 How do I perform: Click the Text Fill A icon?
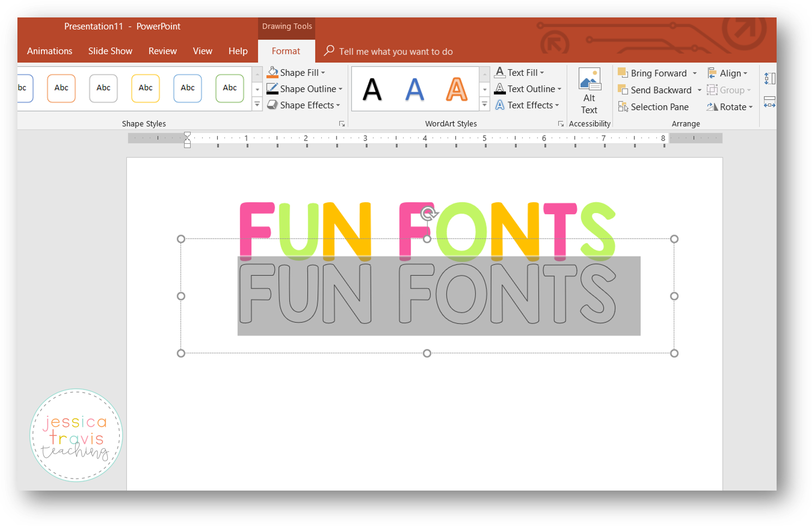pyautogui.click(x=499, y=72)
